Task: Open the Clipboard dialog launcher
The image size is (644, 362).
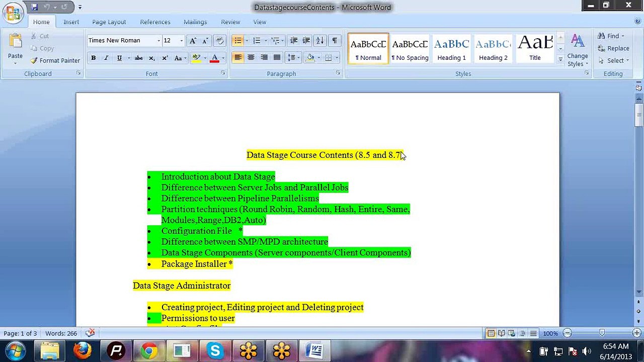Action: click(78, 73)
